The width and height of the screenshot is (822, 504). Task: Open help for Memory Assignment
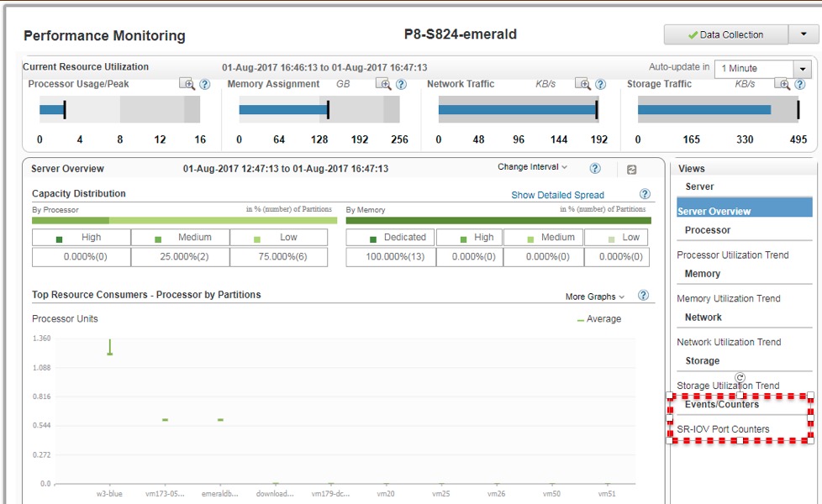[401, 84]
